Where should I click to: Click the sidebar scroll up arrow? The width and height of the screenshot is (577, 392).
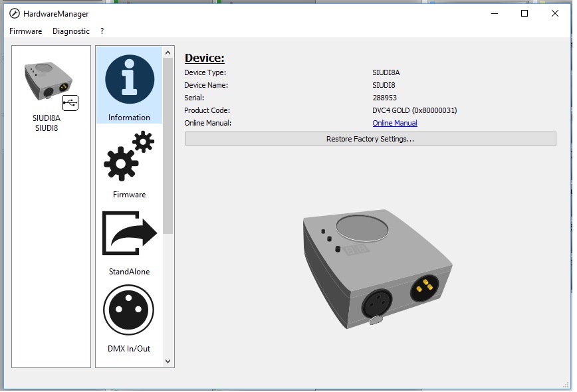[x=168, y=52]
